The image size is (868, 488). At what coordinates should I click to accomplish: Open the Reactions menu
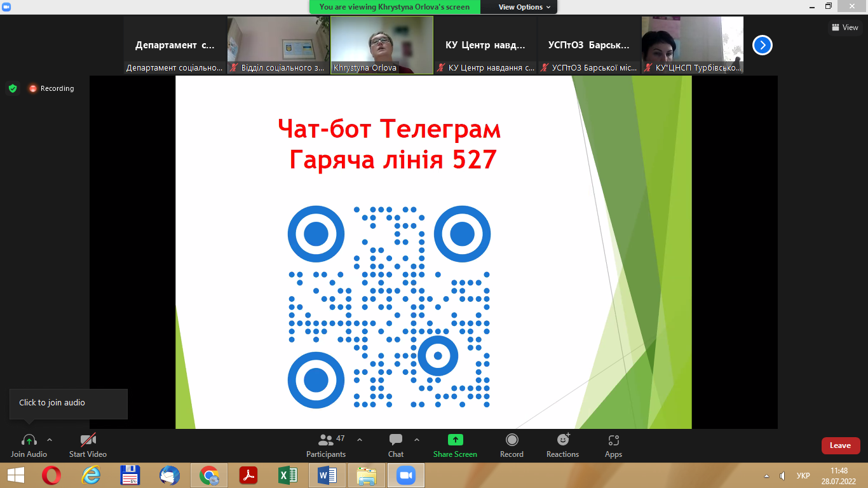[562, 445]
